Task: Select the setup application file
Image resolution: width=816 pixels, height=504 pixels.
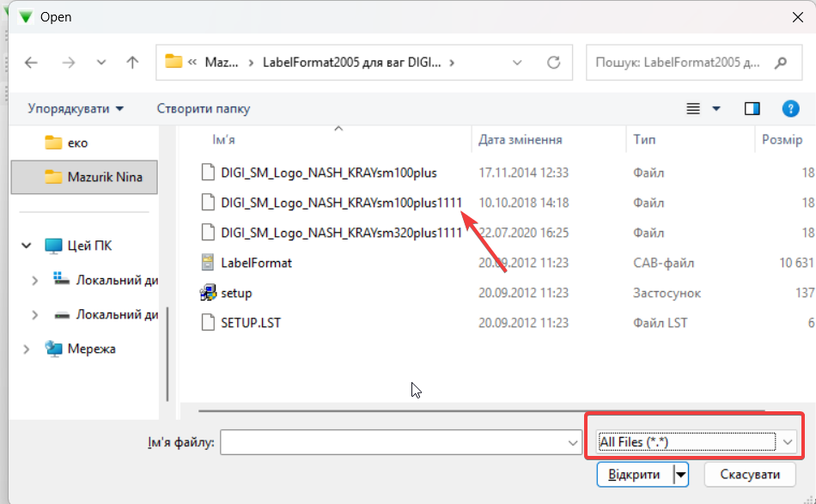Action: 236,293
